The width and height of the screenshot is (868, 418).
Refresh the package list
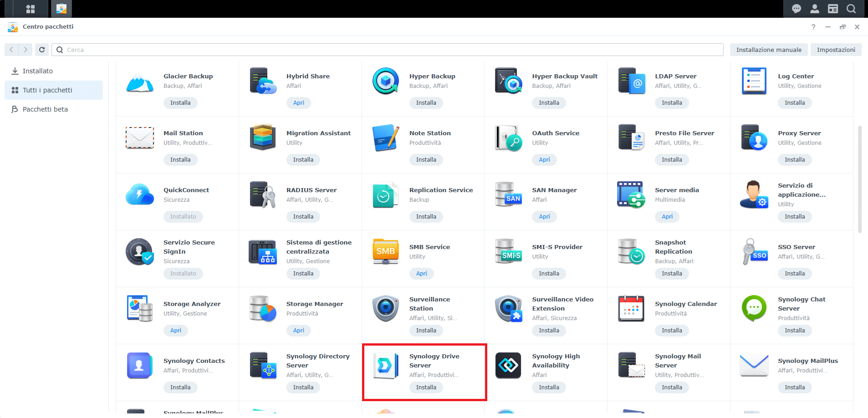pyautogui.click(x=42, y=50)
